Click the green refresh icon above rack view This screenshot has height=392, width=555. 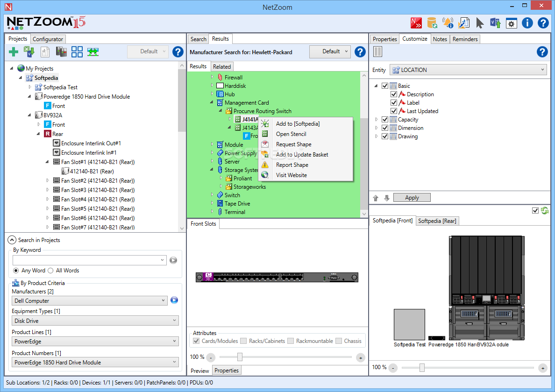pos(545,211)
